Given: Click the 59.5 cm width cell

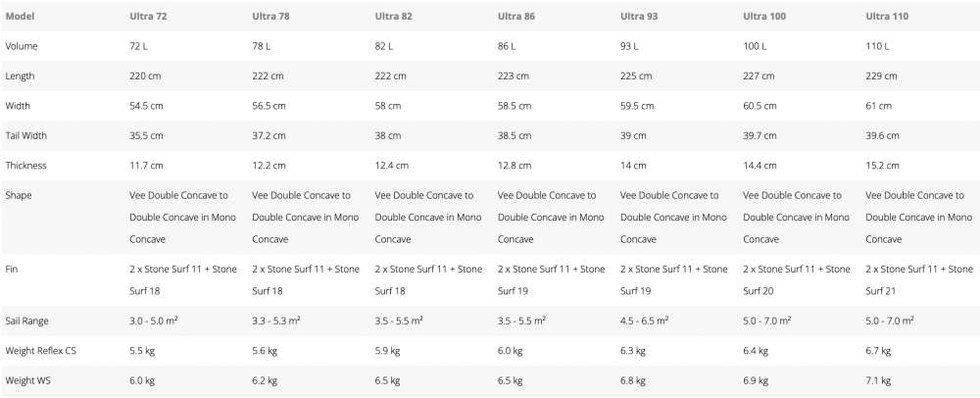Looking at the screenshot, I should coord(640,105).
